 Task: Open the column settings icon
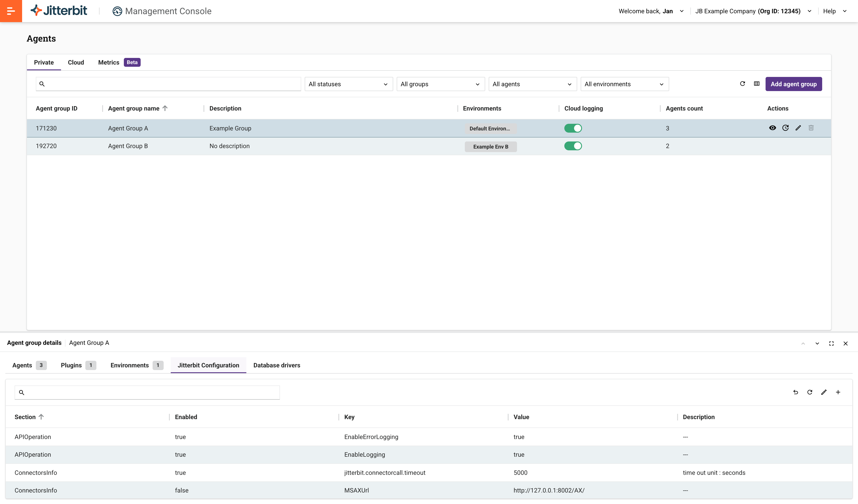(756, 84)
